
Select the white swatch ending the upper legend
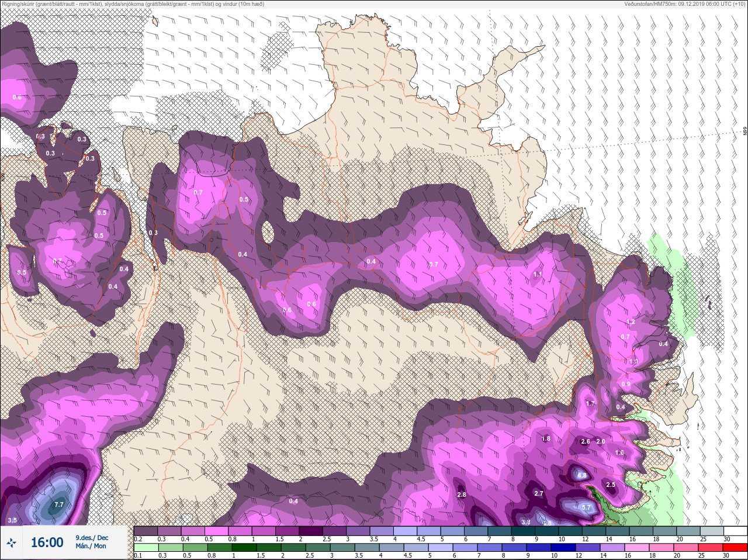click(735, 531)
